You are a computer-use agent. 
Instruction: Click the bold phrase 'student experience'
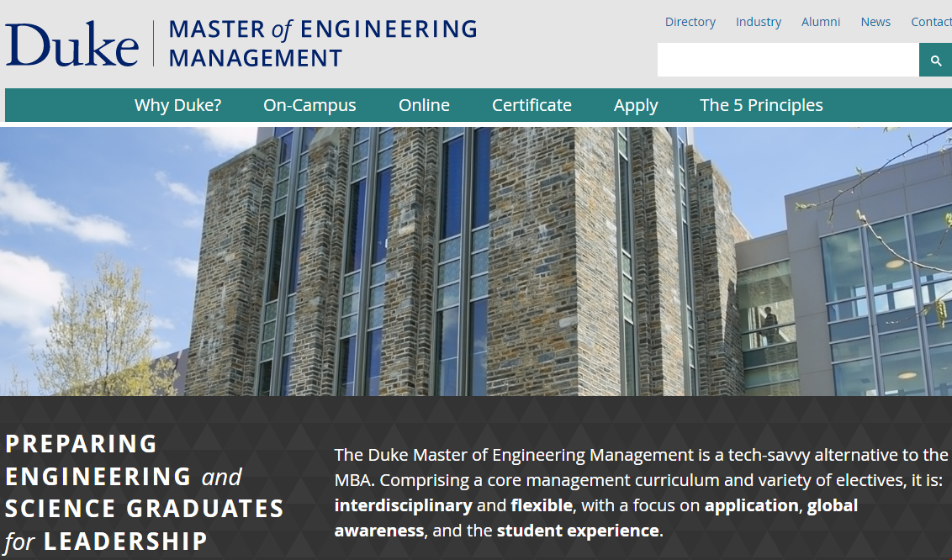(x=578, y=531)
